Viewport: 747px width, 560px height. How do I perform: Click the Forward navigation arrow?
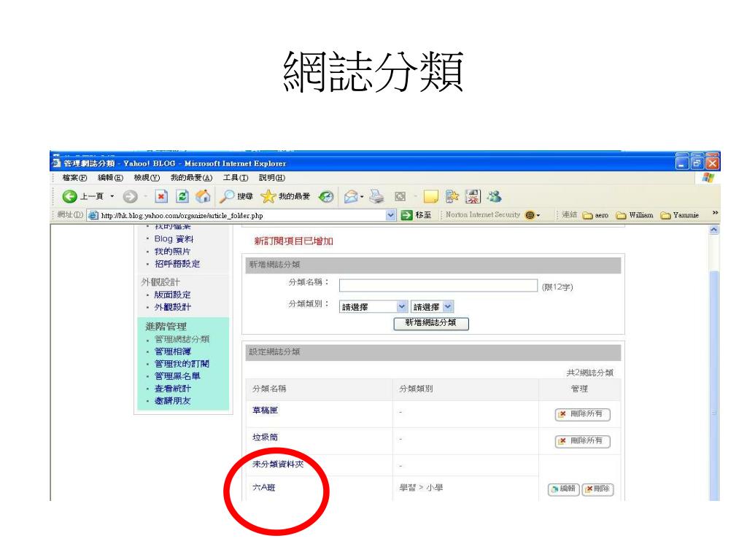pos(130,196)
